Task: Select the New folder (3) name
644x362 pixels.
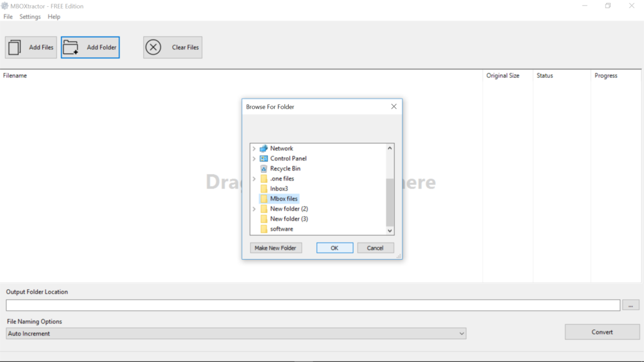Action: pyautogui.click(x=289, y=219)
